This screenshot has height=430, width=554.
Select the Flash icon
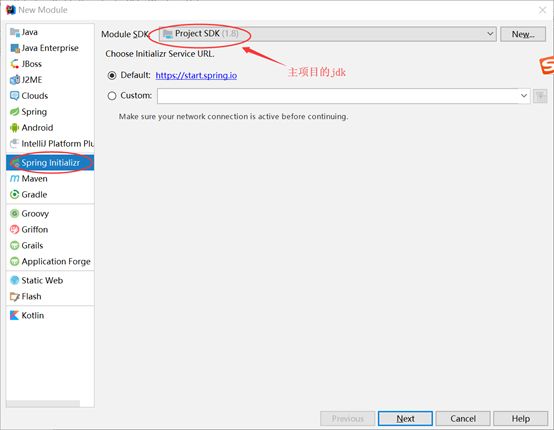point(14,296)
